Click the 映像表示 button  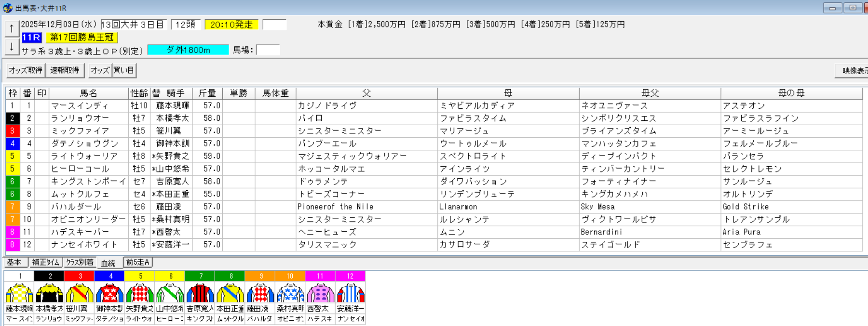(853, 71)
